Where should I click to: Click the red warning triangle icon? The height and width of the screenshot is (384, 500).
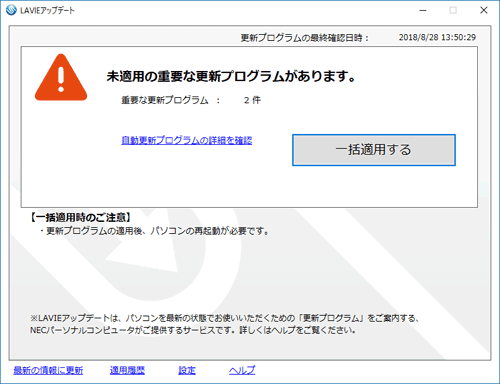point(61,78)
